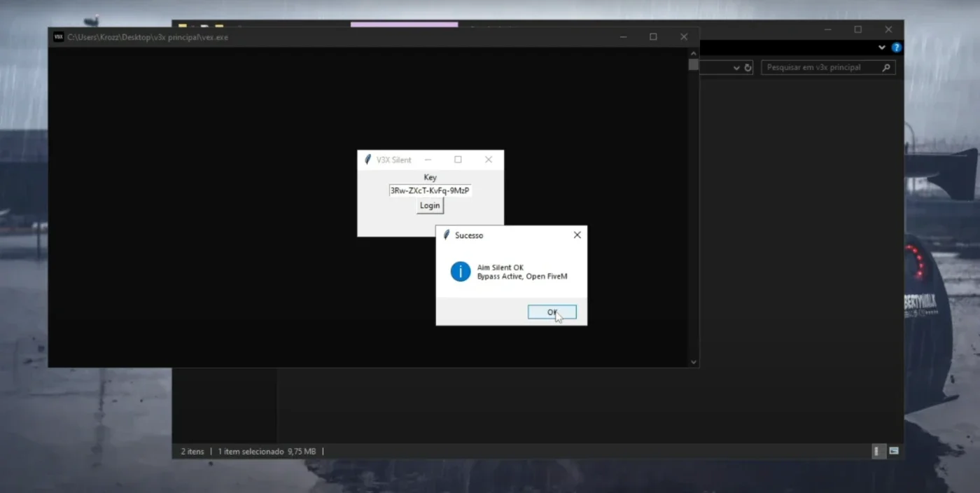Screen dimensions: 980x493
Task: Maximize the File Explorer window
Action: tap(857, 29)
